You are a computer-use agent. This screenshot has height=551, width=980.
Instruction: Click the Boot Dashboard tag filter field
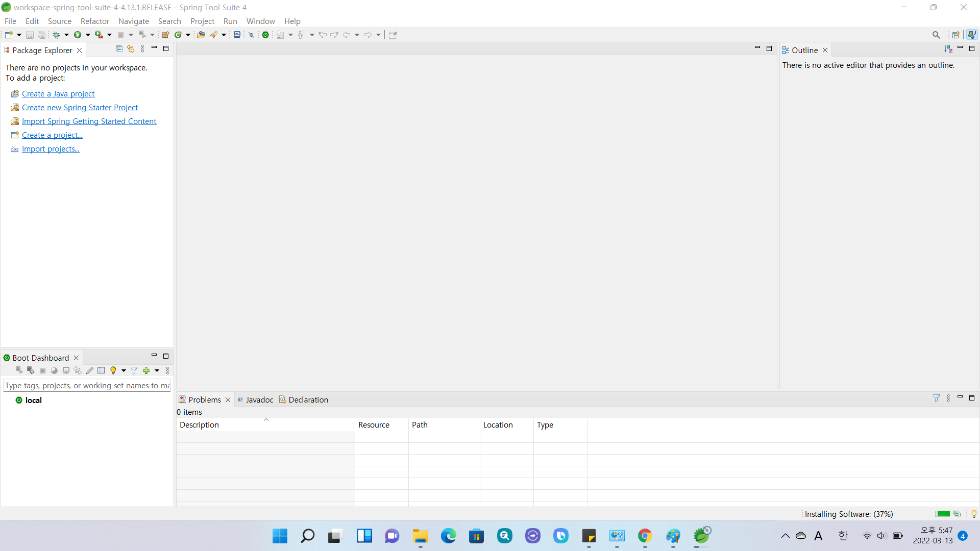(87, 385)
